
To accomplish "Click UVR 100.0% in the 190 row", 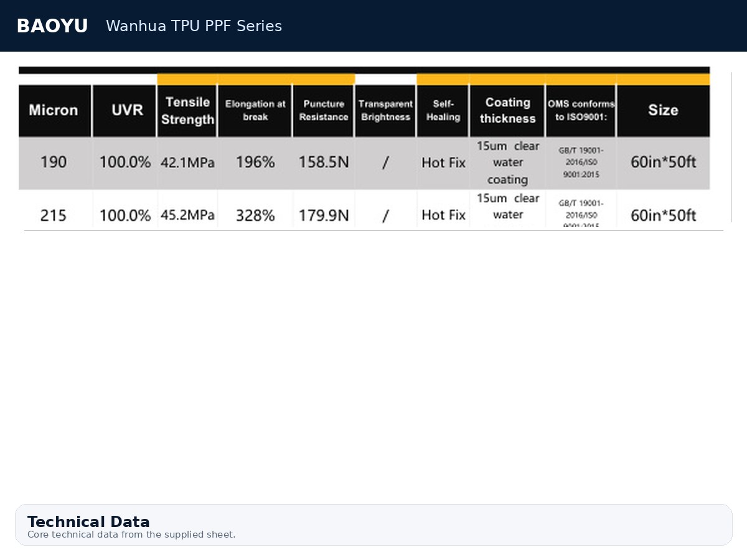I will [125, 162].
